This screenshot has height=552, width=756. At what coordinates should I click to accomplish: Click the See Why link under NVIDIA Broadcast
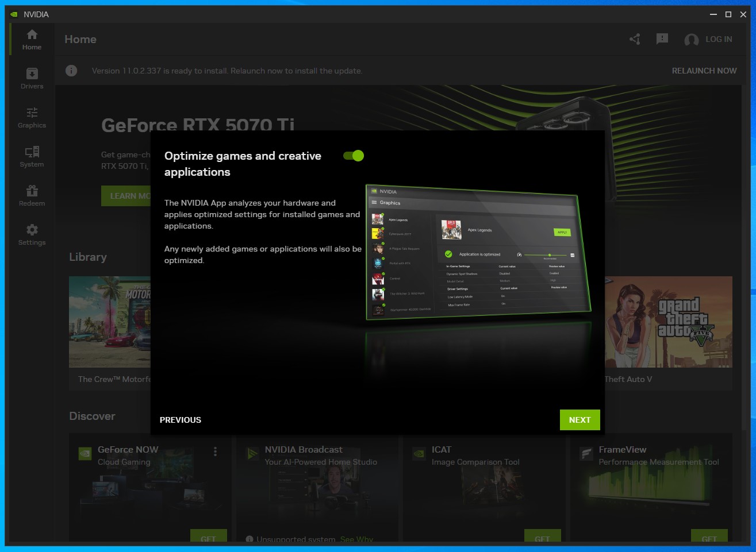tap(356, 539)
